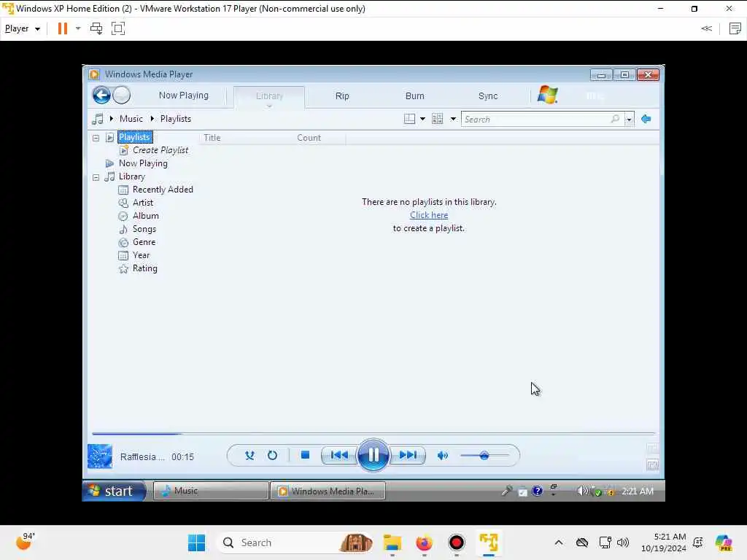Image resolution: width=747 pixels, height=560 pixels.
Task: Click the blue list pane arrow
Action: pos(646,119)
